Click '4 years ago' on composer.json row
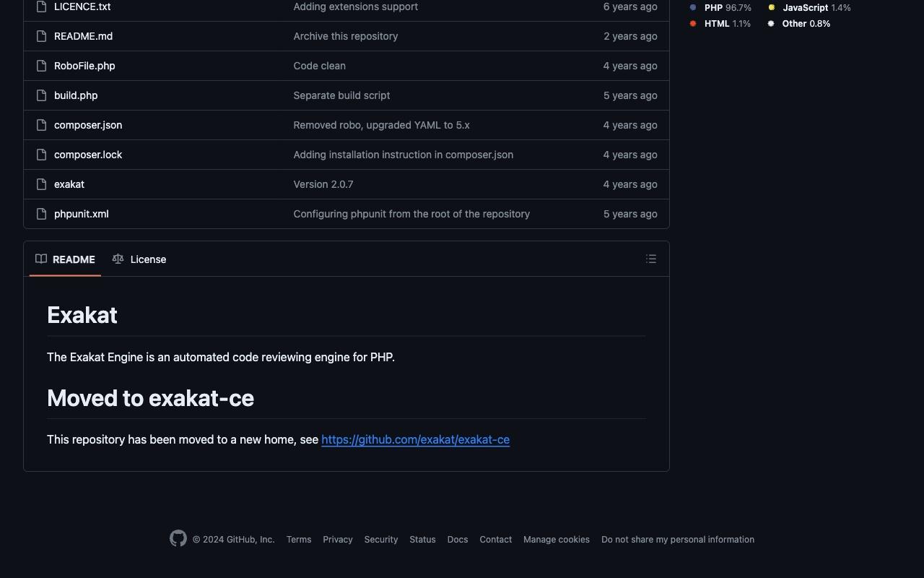This screenshot has height=578, width=924. (x=630, y=125)
